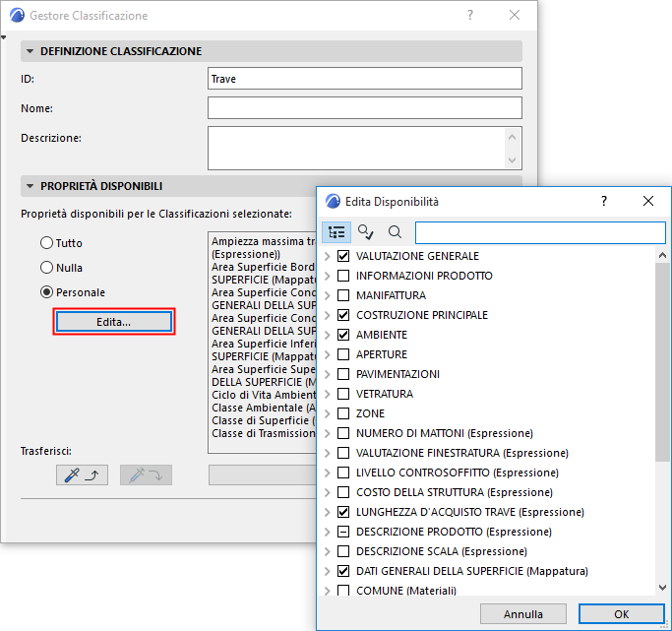This screenshot has height=631, width=672.
Task: Click the property list vertical scrollbar thumb
Action: pos(662,362)
